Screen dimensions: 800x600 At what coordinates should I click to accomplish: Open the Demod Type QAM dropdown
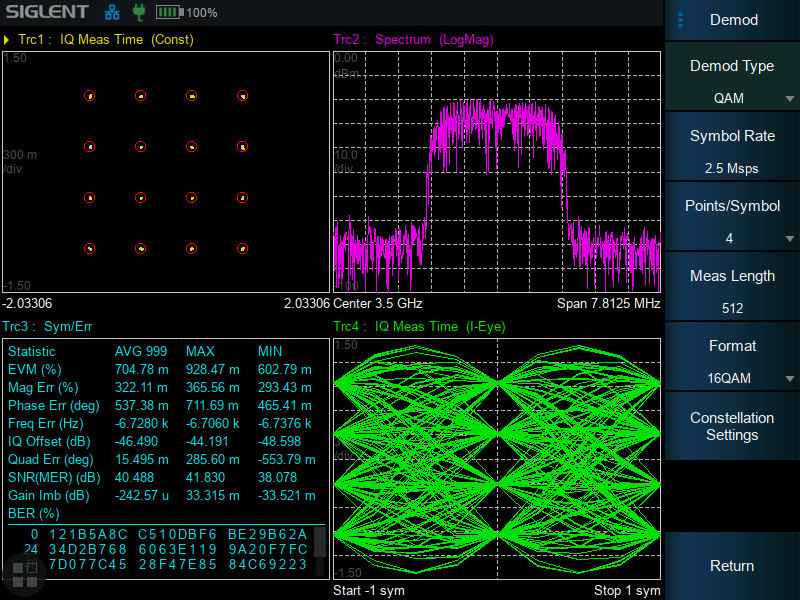click(x=732, y=77)
